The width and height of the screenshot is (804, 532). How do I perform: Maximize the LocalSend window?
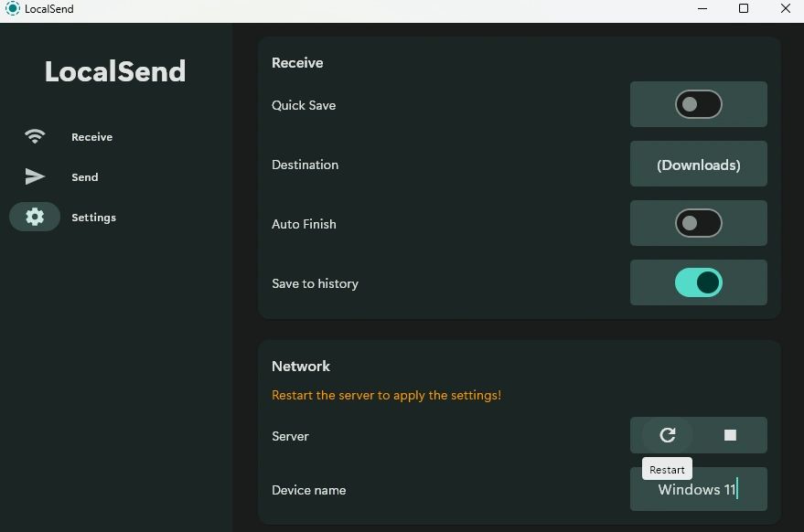744,9
